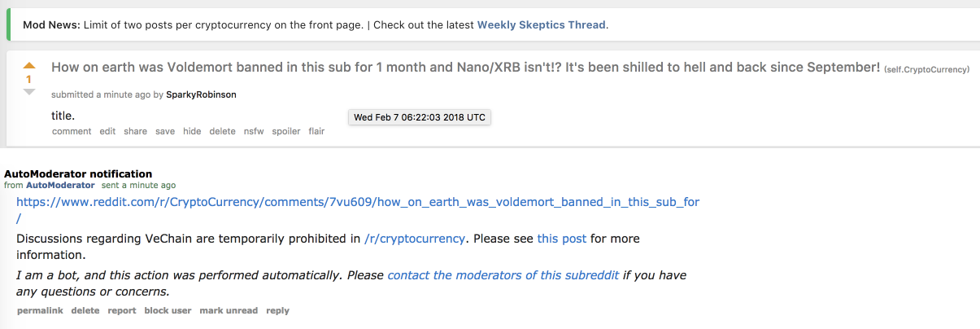Open the post's comment link
Image resolution: width=980 pixels, height=329 pixels.
pos(72,131)
